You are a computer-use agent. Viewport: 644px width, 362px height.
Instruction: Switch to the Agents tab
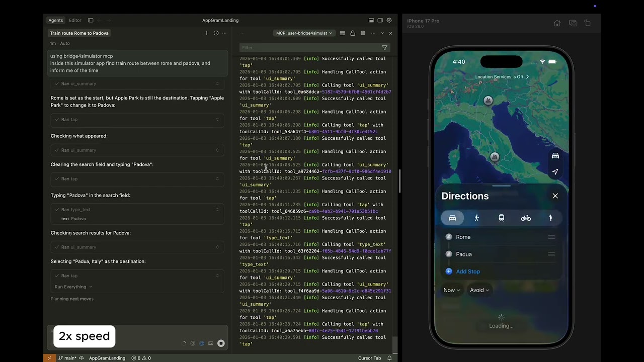55,20
